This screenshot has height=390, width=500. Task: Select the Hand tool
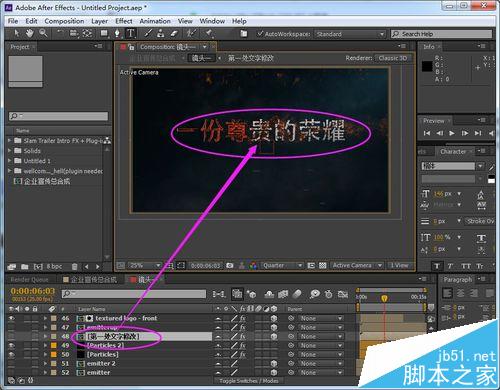tap(30, 33)
